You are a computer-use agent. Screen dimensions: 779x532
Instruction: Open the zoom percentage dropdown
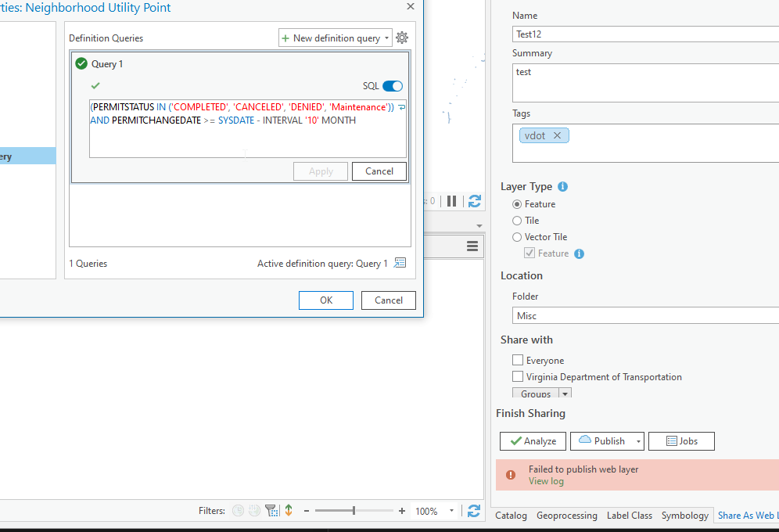451,510
